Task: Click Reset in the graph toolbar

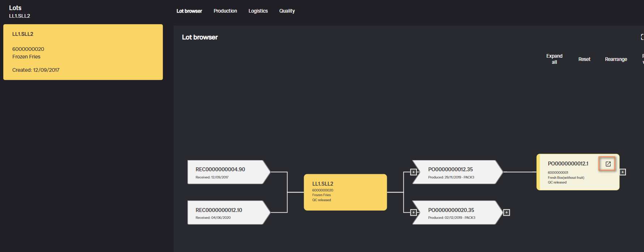Action: point(584,59)
